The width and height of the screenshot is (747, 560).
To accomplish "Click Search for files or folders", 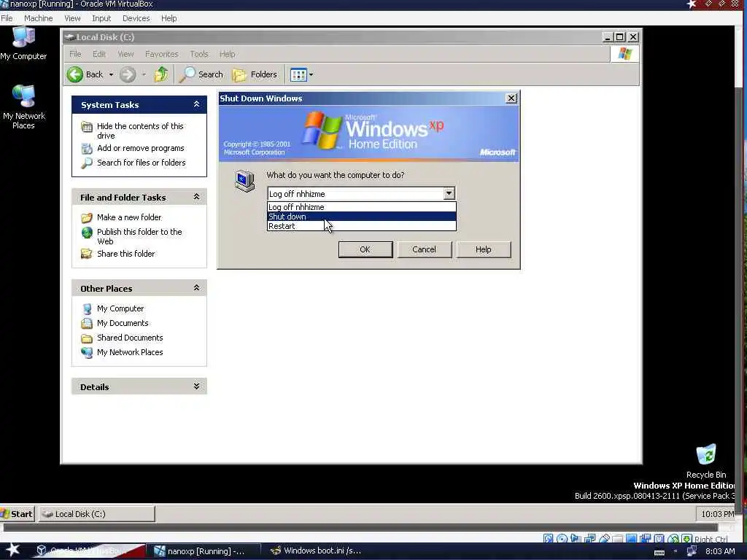I will pos(142,163).
